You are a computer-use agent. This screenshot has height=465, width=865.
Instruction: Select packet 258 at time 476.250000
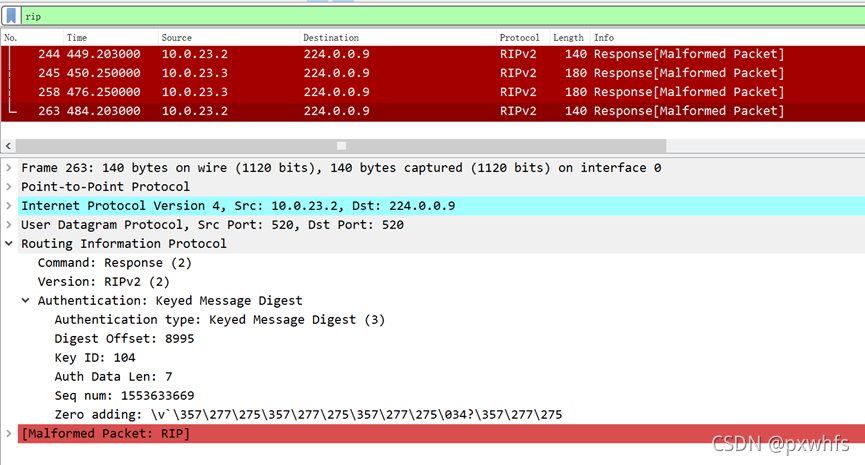432,92
